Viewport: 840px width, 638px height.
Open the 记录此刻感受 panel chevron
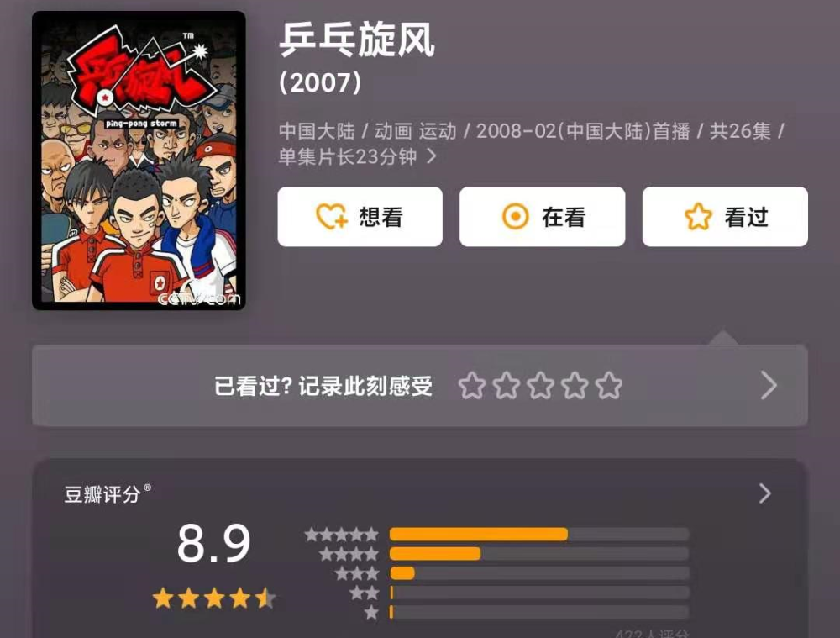[x=769, y=386]
